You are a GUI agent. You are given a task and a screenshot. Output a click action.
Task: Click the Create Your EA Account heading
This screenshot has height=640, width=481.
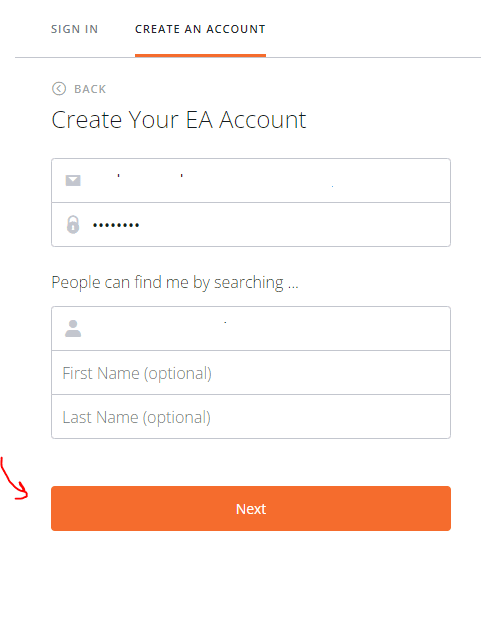[x=178, y=120]
